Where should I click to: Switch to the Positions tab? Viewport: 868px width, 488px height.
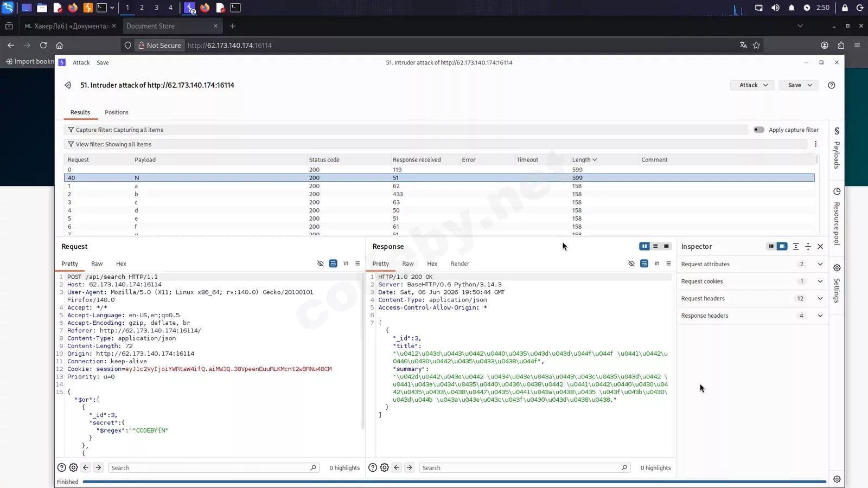117,112
